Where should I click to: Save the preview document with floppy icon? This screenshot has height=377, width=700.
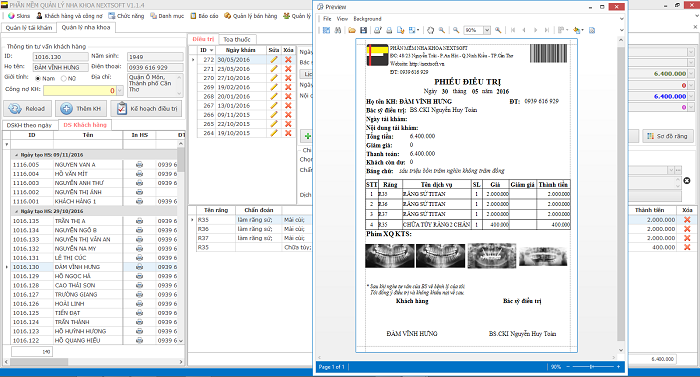tap(363, 30)
